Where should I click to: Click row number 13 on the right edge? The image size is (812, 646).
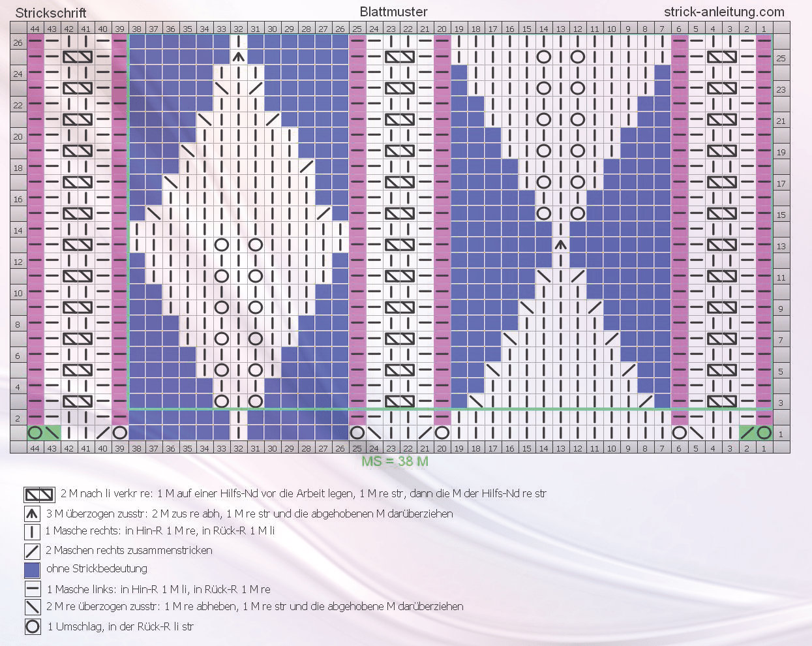(x=781, y=246)
